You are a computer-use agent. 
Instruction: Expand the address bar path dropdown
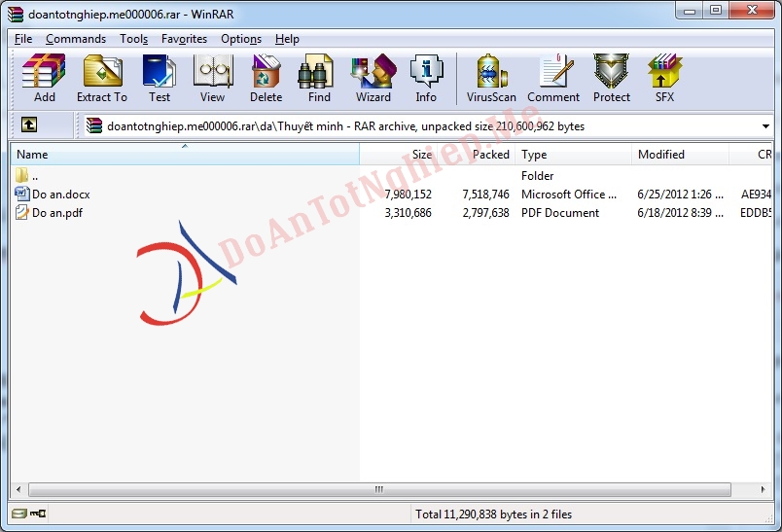pos(765,126)
